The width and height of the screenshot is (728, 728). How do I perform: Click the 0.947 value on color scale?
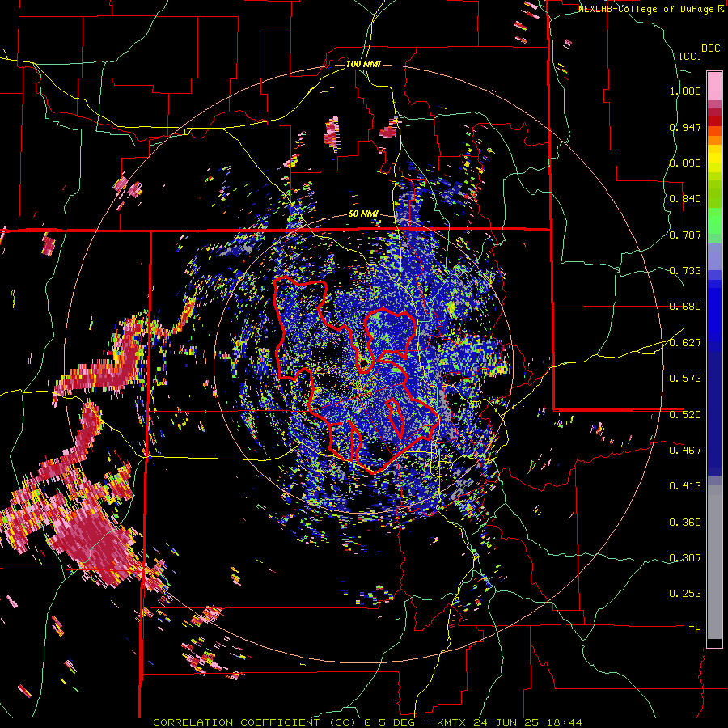tap(685, 127)
